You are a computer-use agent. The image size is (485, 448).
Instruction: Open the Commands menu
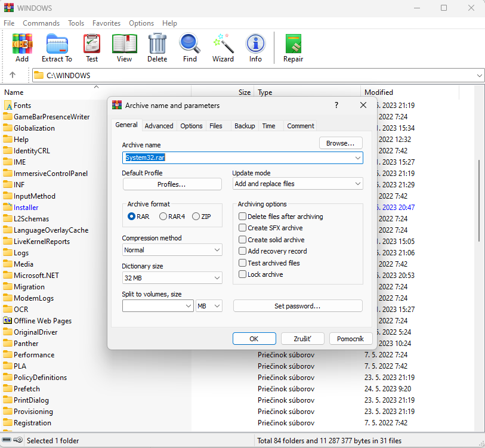coord(41,23)
